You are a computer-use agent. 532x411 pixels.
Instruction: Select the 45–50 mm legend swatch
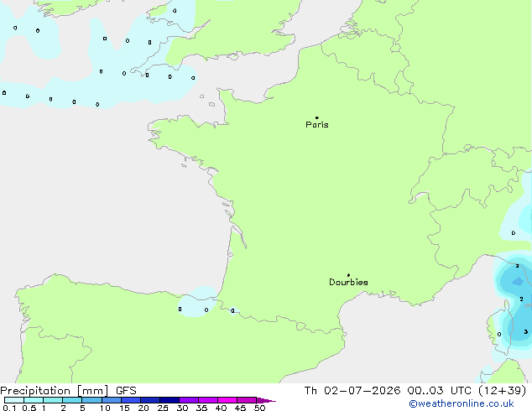click(247, 400)
